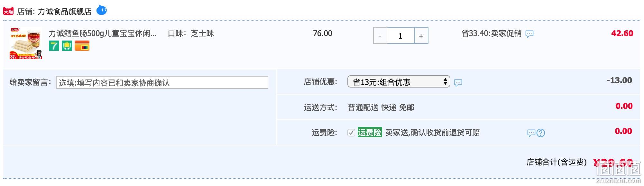Click the 普通配送 快递 免邮 shipping text
This screenshot has width=644, height=186.
(381, 107)
